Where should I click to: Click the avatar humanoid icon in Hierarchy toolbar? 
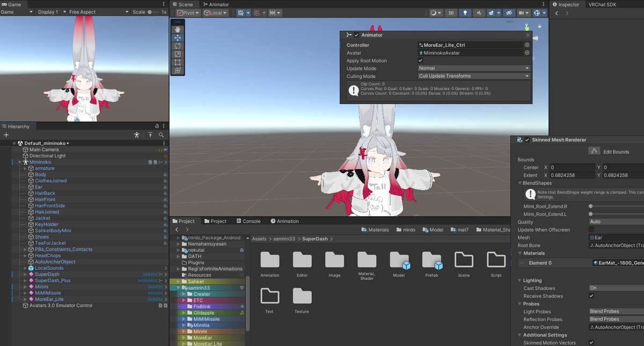click(137, 135)
